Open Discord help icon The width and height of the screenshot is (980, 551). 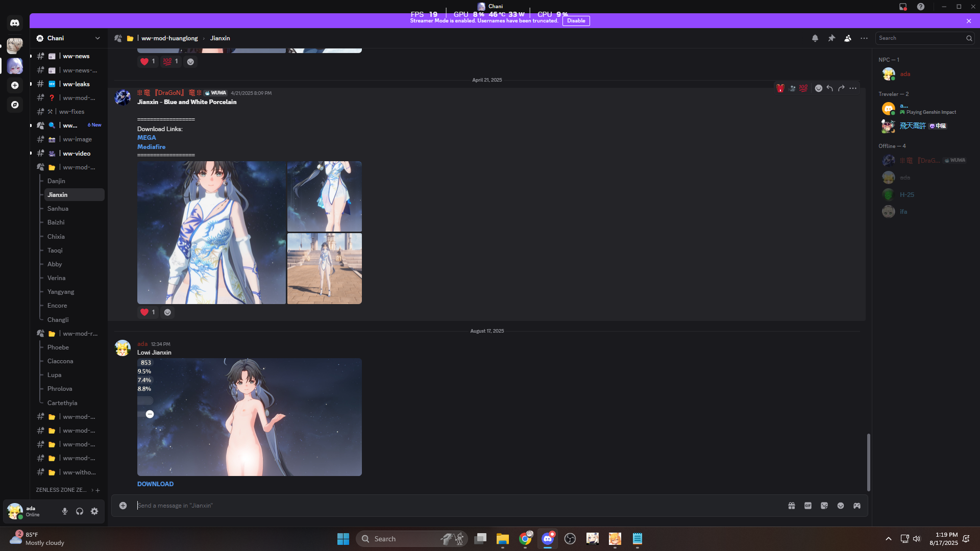click(921, 7)
